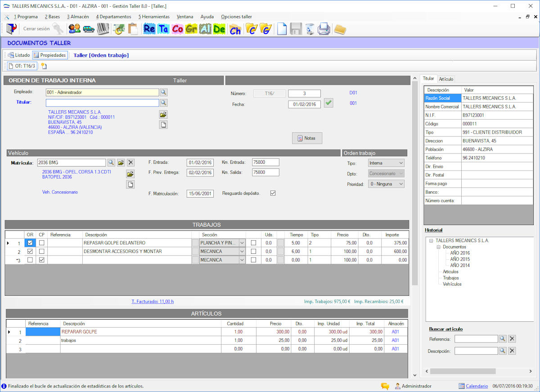
Task: Click the Km. Entrada input field
Action: pos(265,162)
